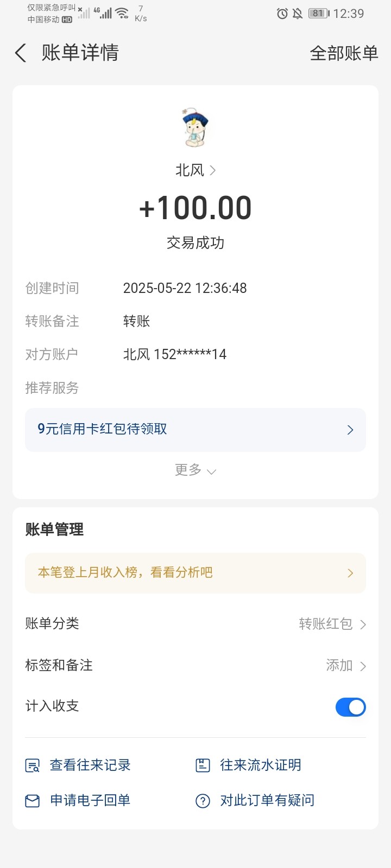Screen dimensions: 391x868
Task: Tap the 北风 profile avatar
Action: 195,128
